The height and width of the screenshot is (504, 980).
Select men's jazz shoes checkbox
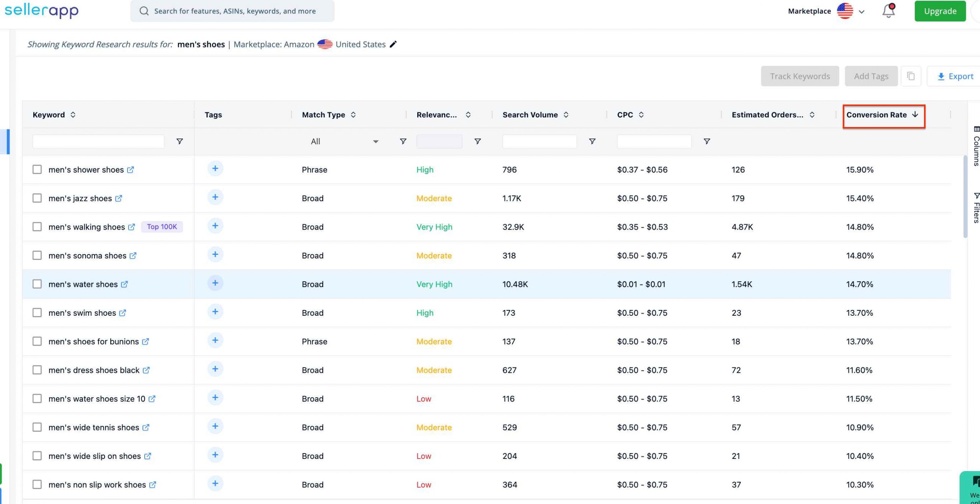[x=37, y=198]
